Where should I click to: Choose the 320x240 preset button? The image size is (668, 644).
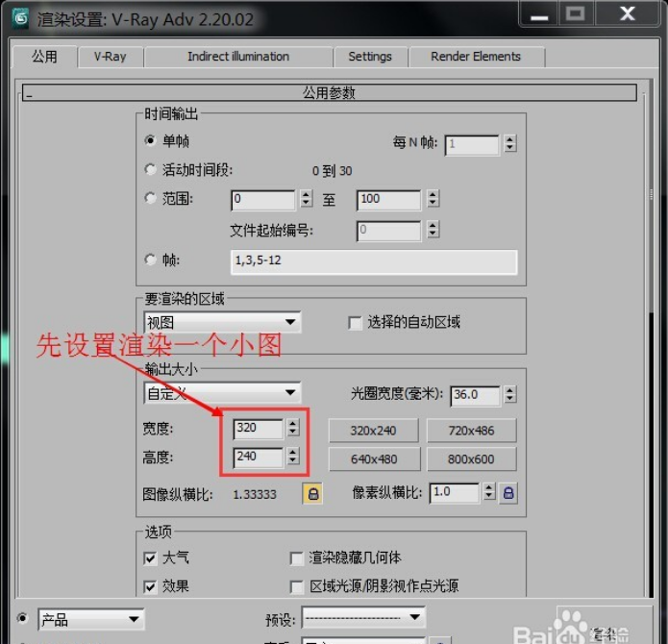point(373,431)
